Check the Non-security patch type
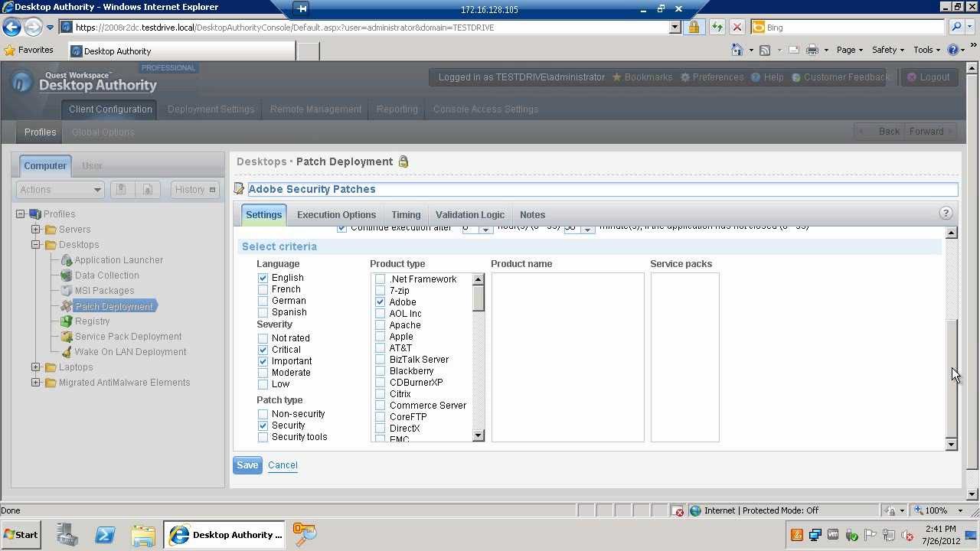The height and width of the screenshot is (551, 980). tap(263, 414)
